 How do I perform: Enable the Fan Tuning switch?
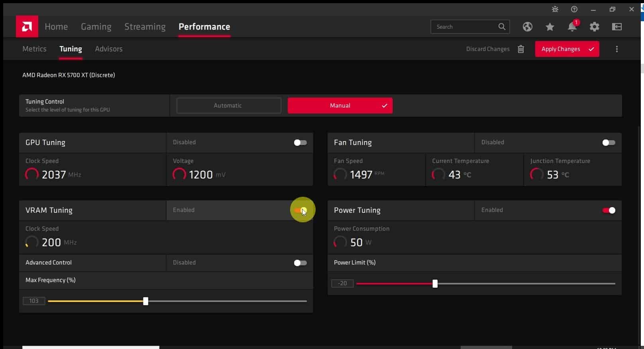click(609, 143)
